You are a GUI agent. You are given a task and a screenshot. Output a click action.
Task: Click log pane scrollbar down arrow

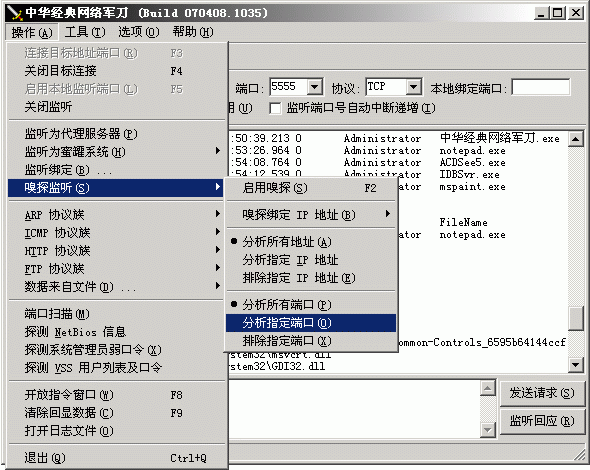pyautogui.click(x=576, y=364)
